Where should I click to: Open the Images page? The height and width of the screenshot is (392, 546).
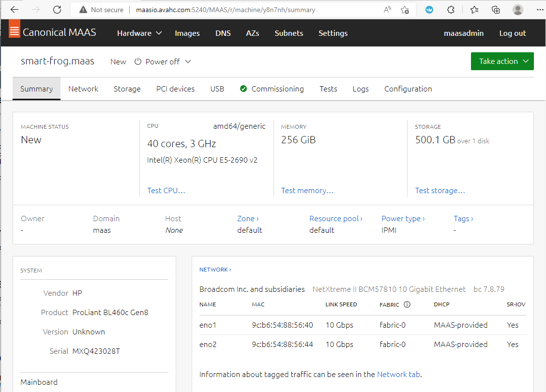(187, 33)
